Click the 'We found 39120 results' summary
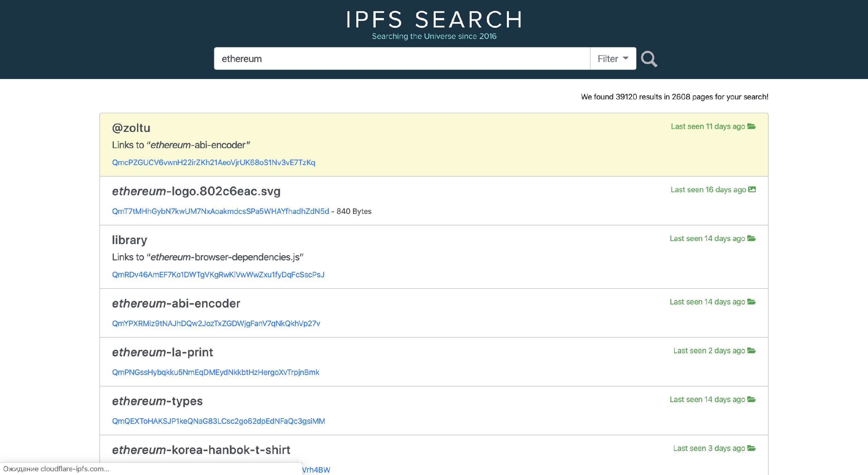The image size is (868, 475). pyautogui.click(x=674, y=97)
